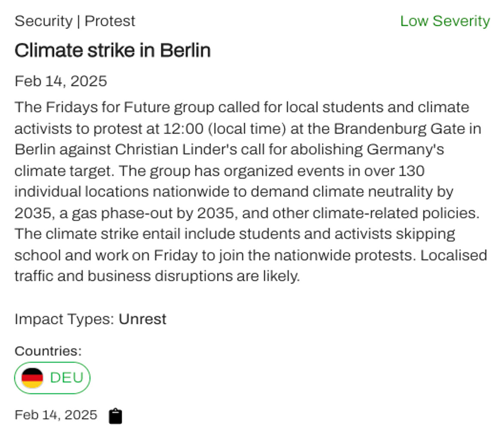Click the clipboard copy icon
This screenshot has height=442, width=504.
point(115,416)
